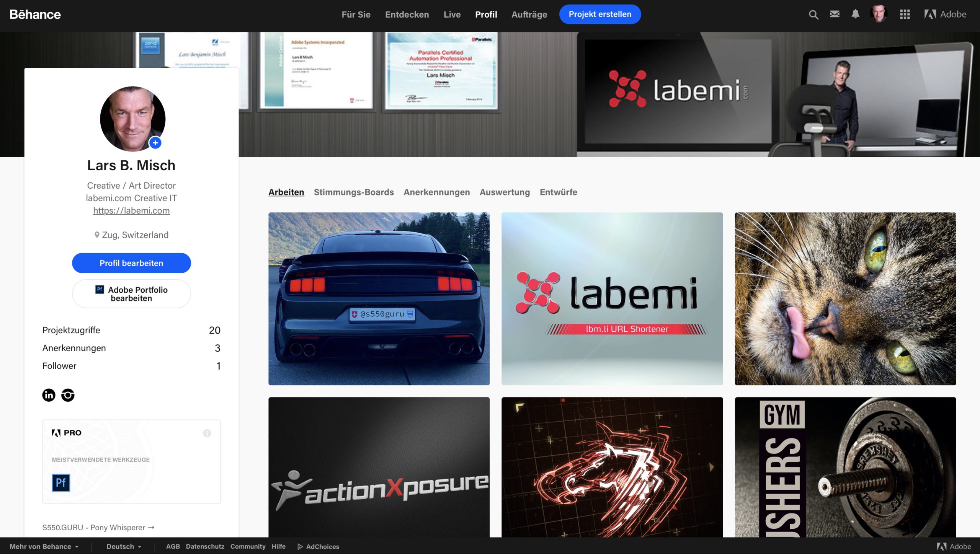Image resolution: width=980 pixels, height=554 pixels.
Task: Click the large profile photo
Action: click(132, 119)
